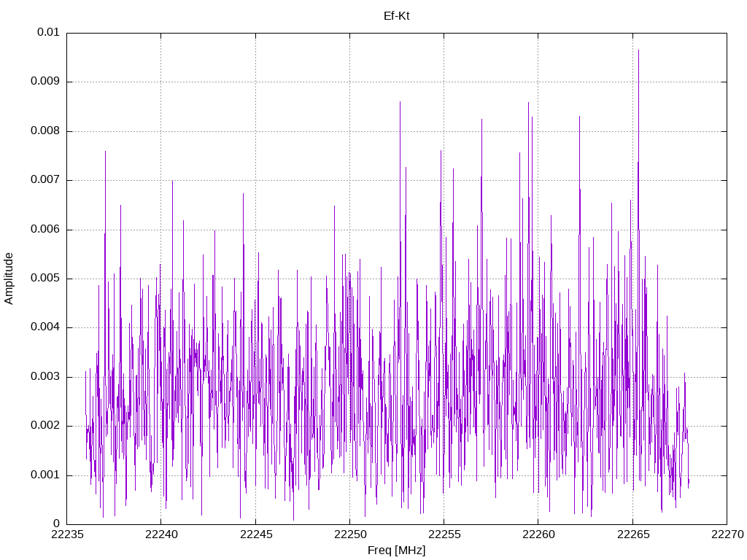
Task: Click the y-axis tick label 0.004
Action: (x=45, y=327)
